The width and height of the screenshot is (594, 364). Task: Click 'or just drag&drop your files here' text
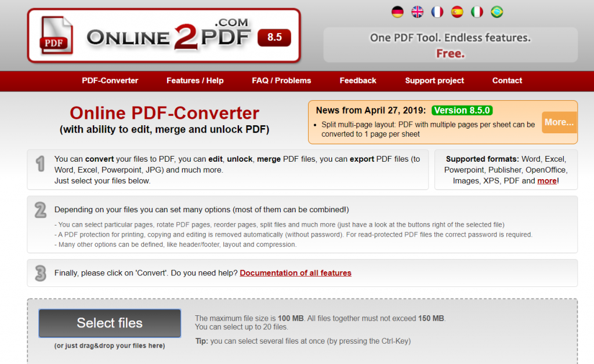pyautogui.click(x=110, y=345)
